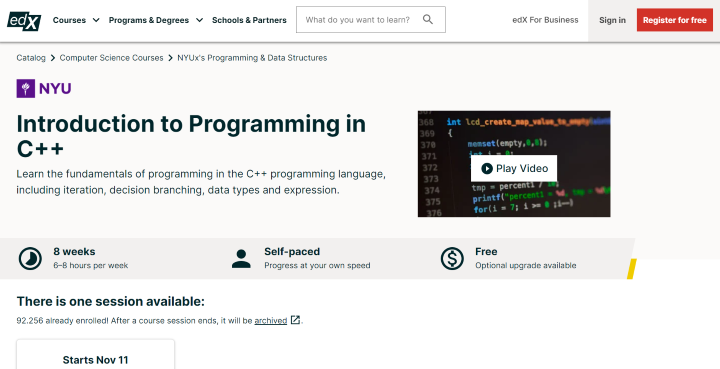Click 'Optional upgrade available' text
The image size is (720, 369).
point(525,265)
